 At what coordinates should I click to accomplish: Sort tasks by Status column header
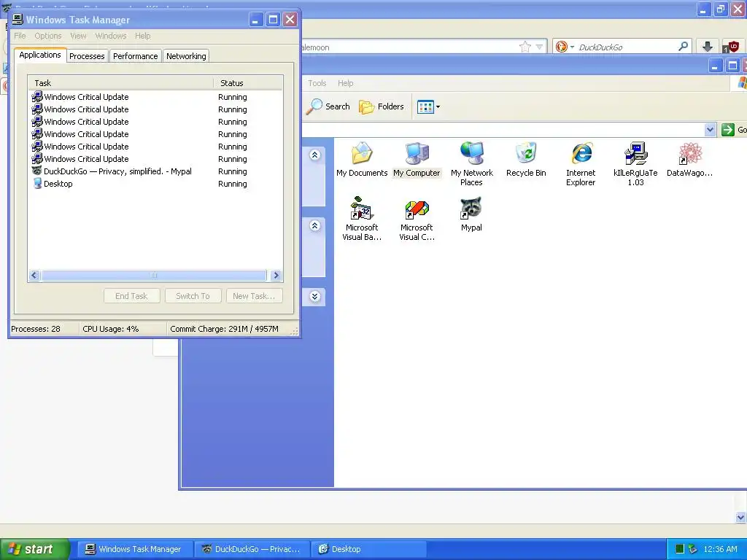coord(248,83)
